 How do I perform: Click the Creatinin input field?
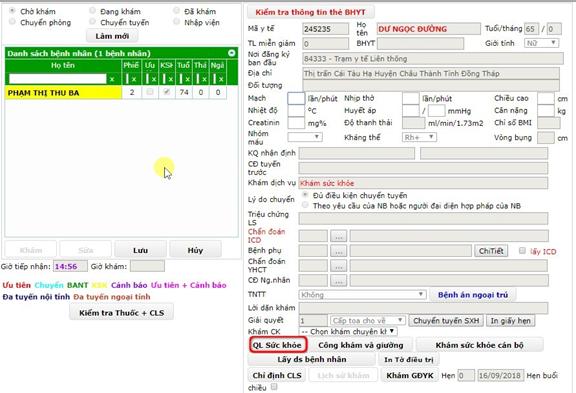coord(296,123)
